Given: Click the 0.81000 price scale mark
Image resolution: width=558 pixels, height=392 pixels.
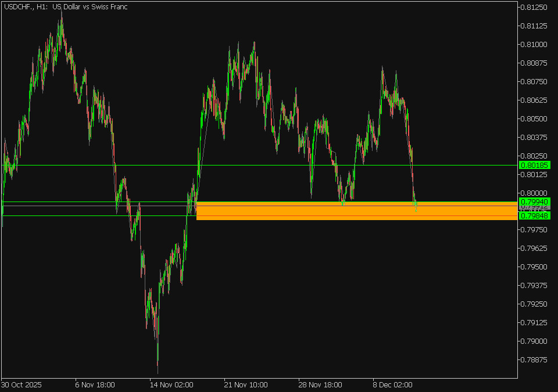Looking at the screenshot, I should pos(534,45).
